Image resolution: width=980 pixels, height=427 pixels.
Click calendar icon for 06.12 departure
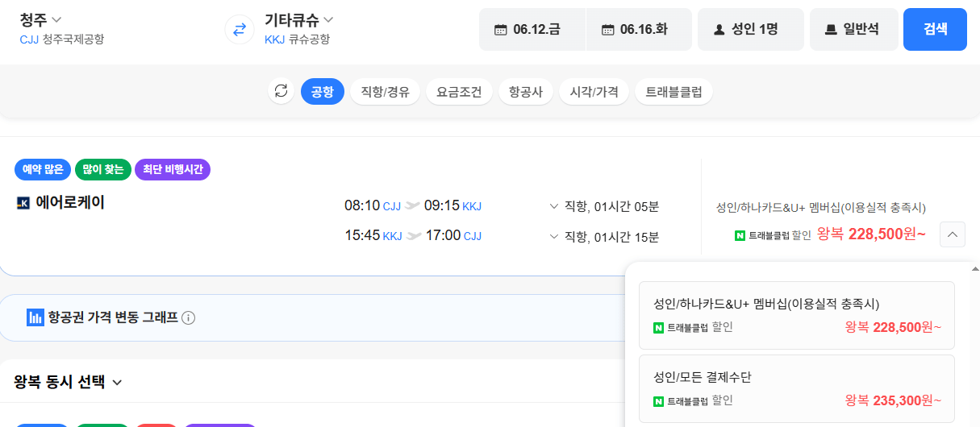pyautogui.click(x=500, y=30)
